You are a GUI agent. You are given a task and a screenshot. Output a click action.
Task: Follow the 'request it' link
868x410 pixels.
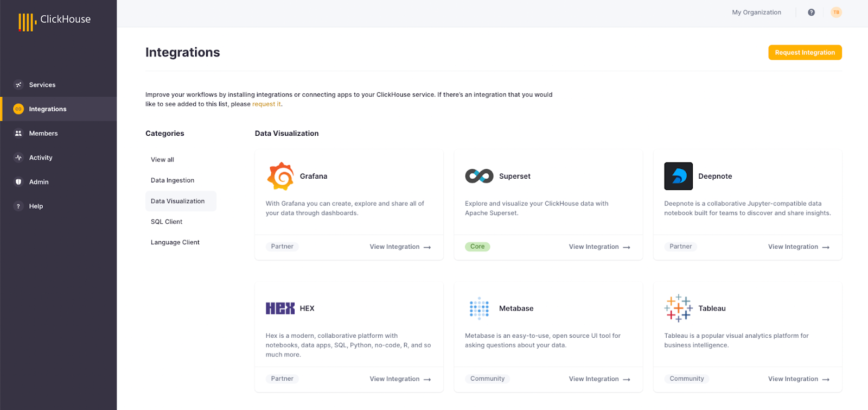[266, 104]
